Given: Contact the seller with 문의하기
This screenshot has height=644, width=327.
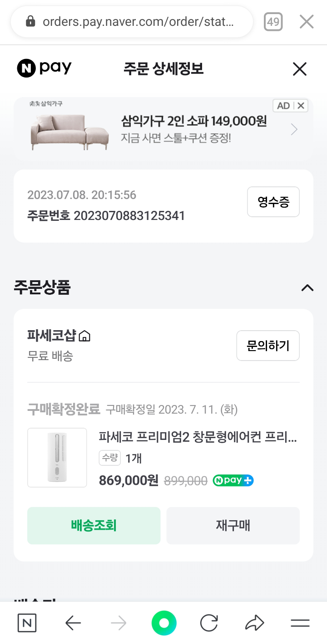Looking at the screenshot, I should (268, 346).
